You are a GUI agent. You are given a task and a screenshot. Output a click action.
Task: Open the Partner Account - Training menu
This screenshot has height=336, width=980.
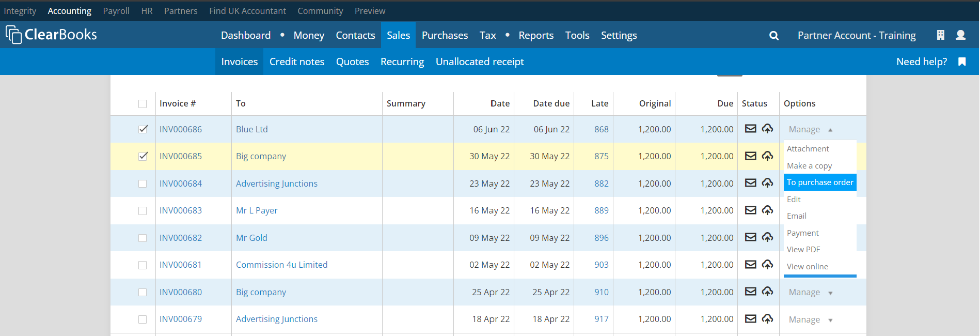coord(857,35)
